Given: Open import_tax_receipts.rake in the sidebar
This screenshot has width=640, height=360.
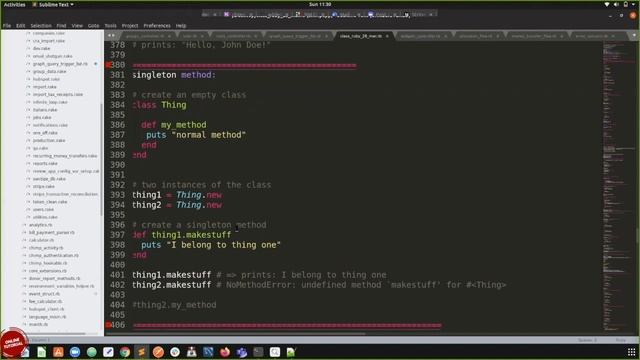Looking at the screenshot, I should pos(58,94).
